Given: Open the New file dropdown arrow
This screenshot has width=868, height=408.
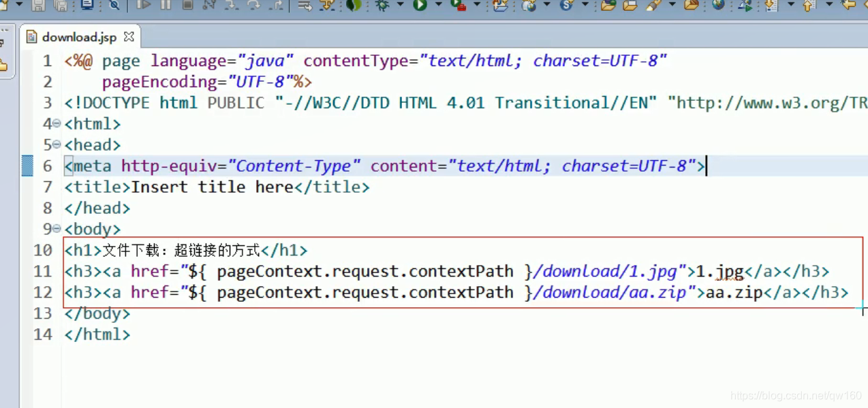Looking at the screenshot, I should point(19,4).
